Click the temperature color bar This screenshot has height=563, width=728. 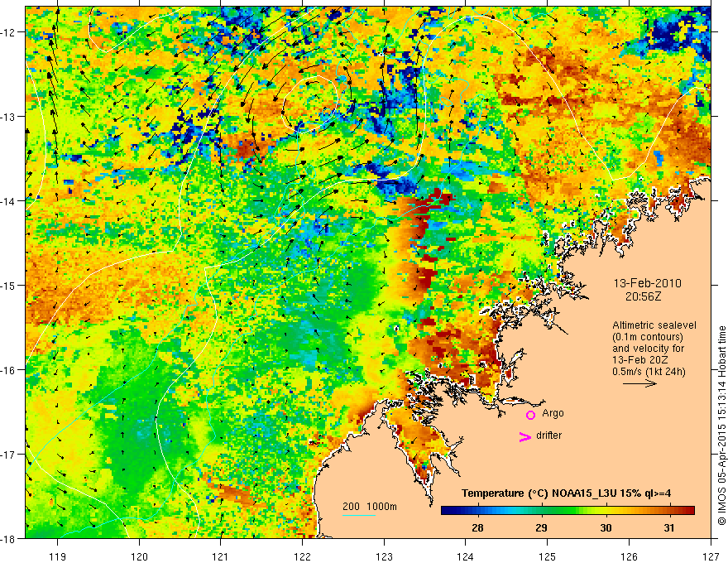pyautogui.click(x=568, y=511)
